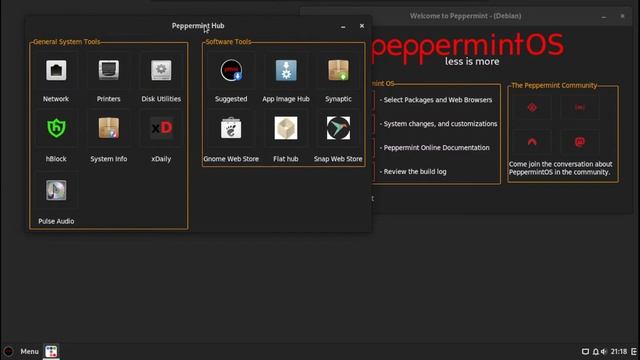Open 'Peppermint Online Documentation' in Welcome window
This screenshot has width=640, height=360.
pos(436,148)
